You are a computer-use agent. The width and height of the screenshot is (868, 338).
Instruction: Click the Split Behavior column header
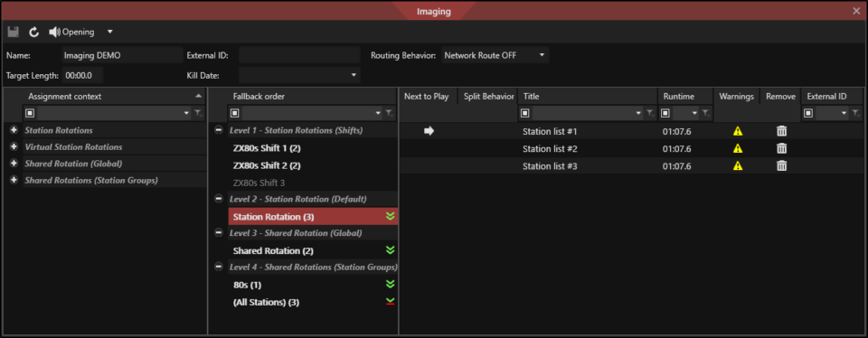pos(488,97)
